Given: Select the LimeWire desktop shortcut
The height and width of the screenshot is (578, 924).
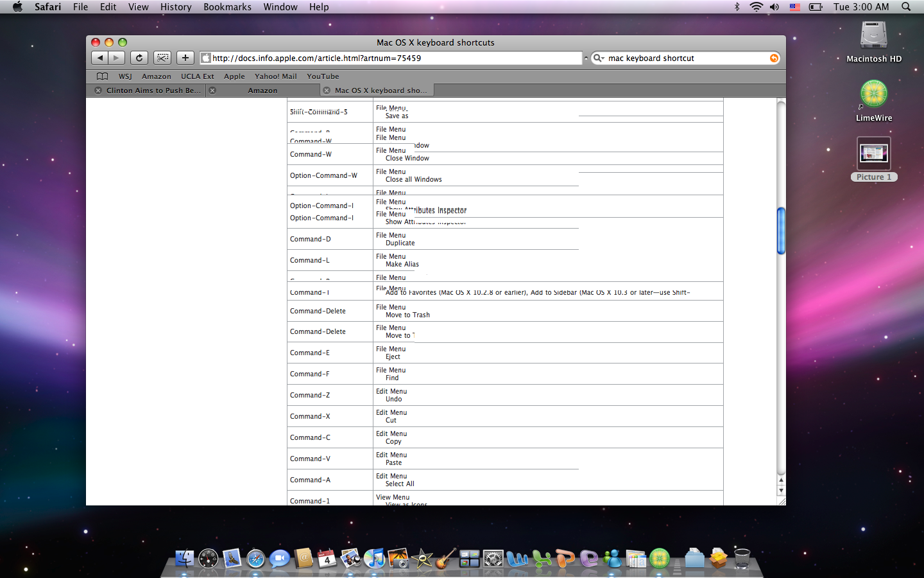Looking at the screenshot, I should click(874, 101).
